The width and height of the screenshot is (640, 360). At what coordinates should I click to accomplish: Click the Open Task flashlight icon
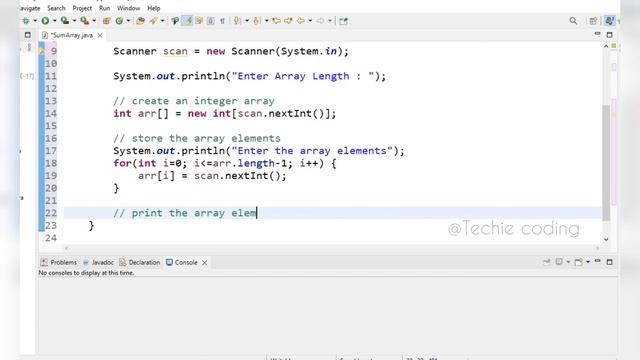153,20
